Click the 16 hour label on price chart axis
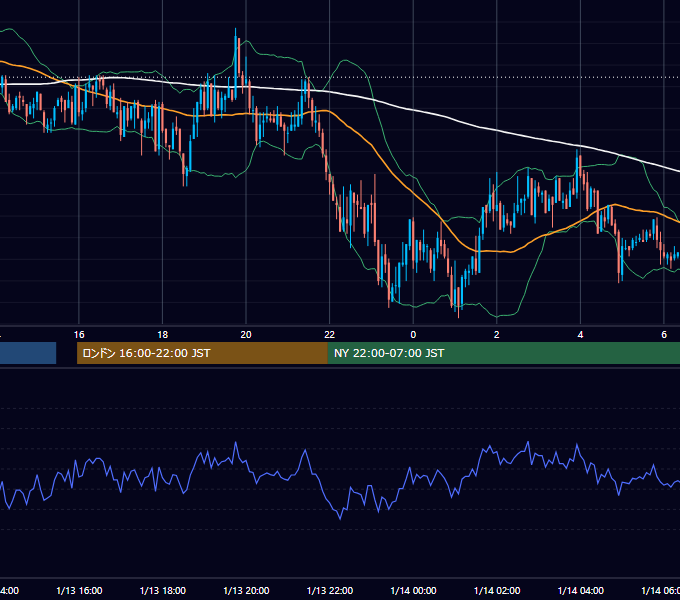 click(x=79, y=335)
